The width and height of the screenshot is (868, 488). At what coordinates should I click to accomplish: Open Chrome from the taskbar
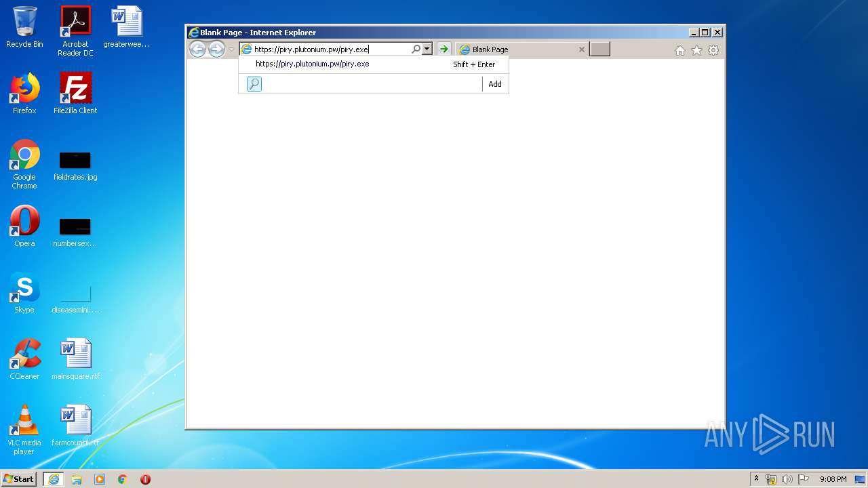[x=123, y=479]
